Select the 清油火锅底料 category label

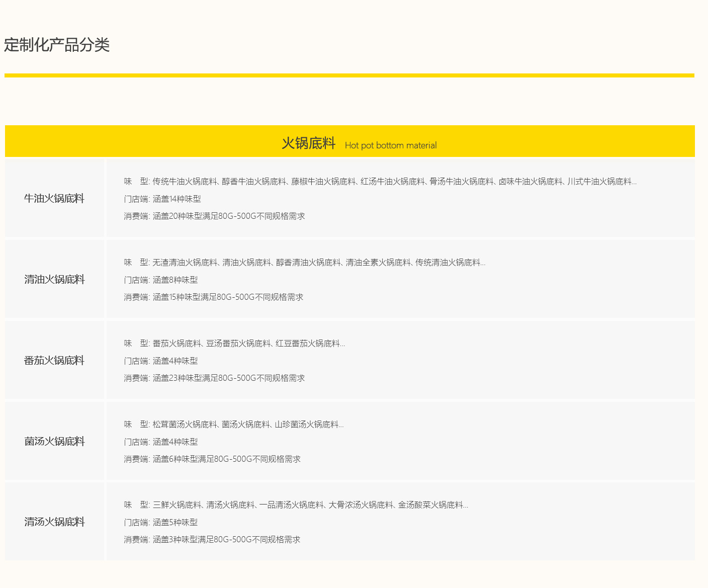[54, 279]
